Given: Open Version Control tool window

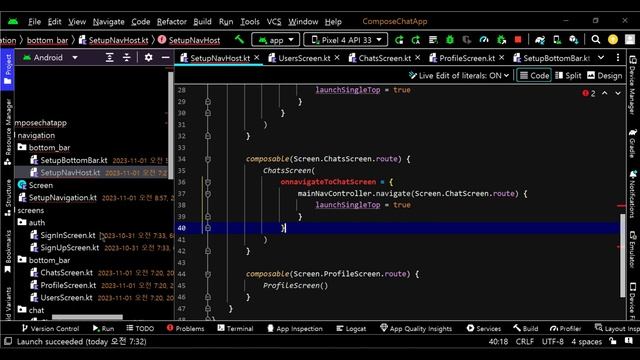Looking at the screenshot, I should point(50,328).
